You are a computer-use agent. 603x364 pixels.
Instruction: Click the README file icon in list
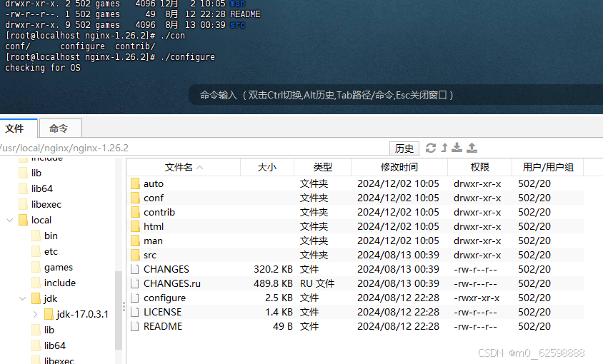tap(134, 326)
